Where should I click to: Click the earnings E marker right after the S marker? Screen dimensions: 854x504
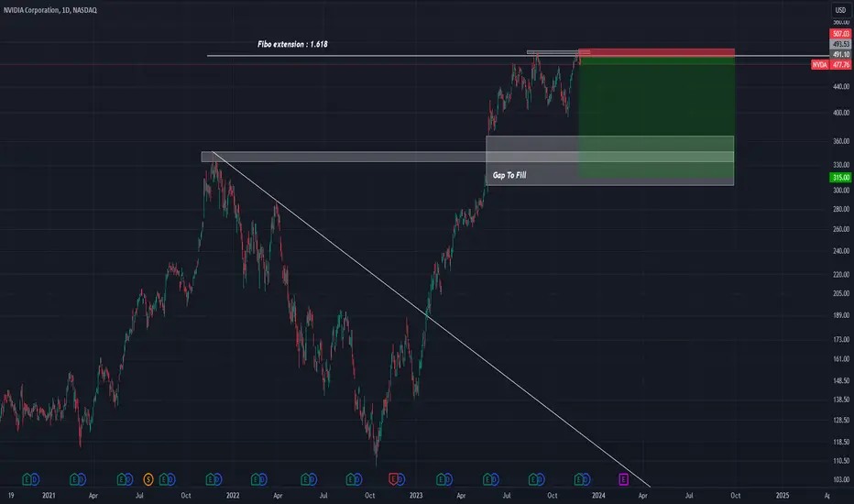point(163,479)
